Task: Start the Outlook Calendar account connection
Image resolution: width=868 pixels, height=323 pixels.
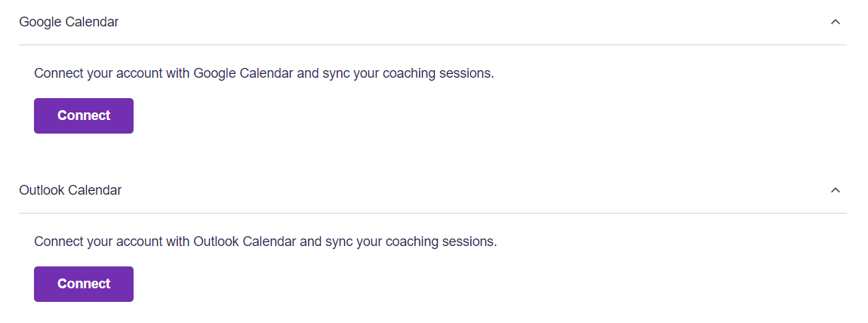Action: pyautogui.click(x=84, y=284)
